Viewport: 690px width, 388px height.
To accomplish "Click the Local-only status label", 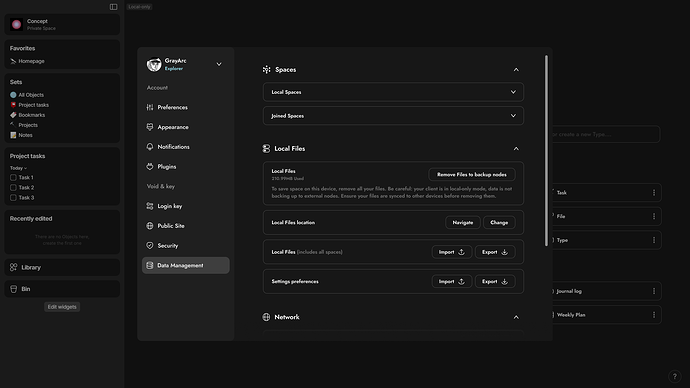I will [139, 7].
